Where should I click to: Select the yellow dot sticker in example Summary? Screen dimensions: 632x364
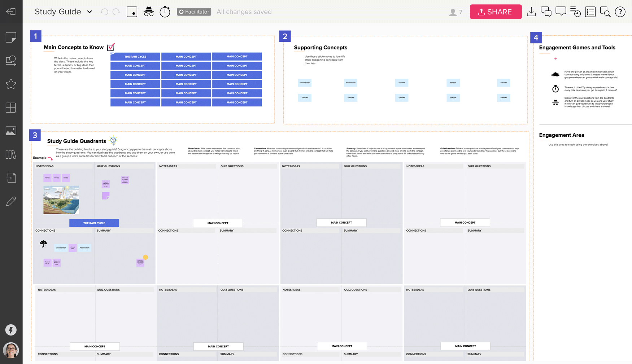point(145,257)
